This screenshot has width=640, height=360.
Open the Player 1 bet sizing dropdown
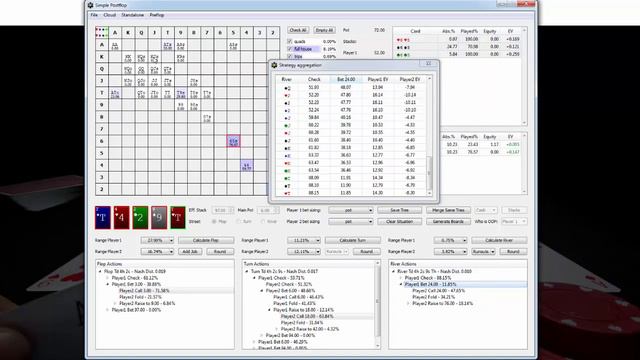(351, 210)
